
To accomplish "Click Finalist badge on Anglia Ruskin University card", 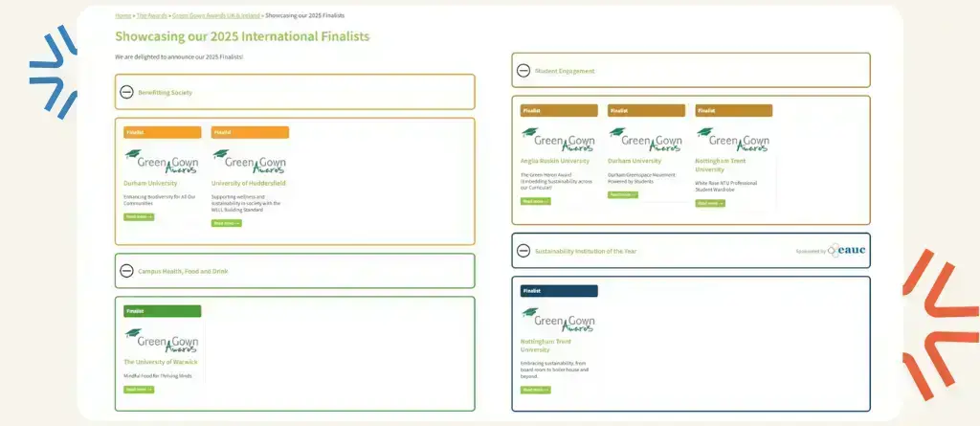I will pyautogui.click(x=559, y=111).
